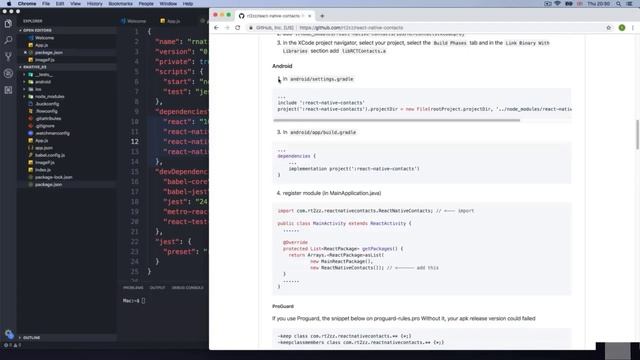This screenshot has height=360, width=640.
Task: Switch to the OUTPUT panel tab
Action: coord(157,288)
